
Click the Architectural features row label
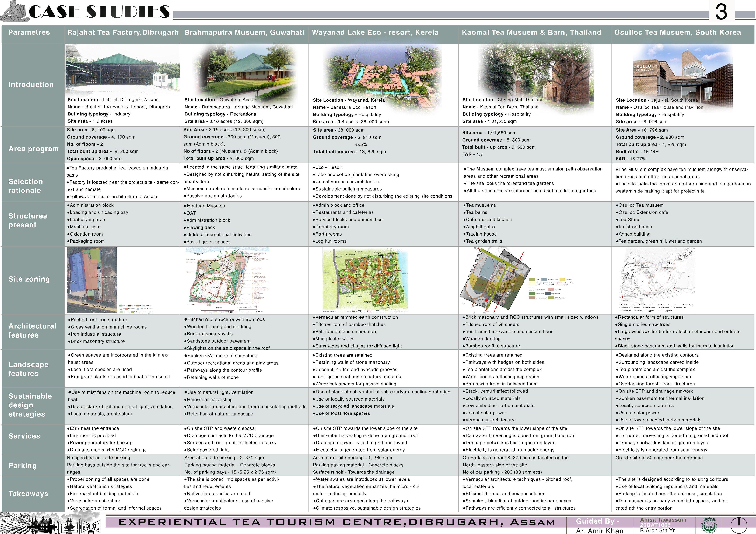[32, 331]
